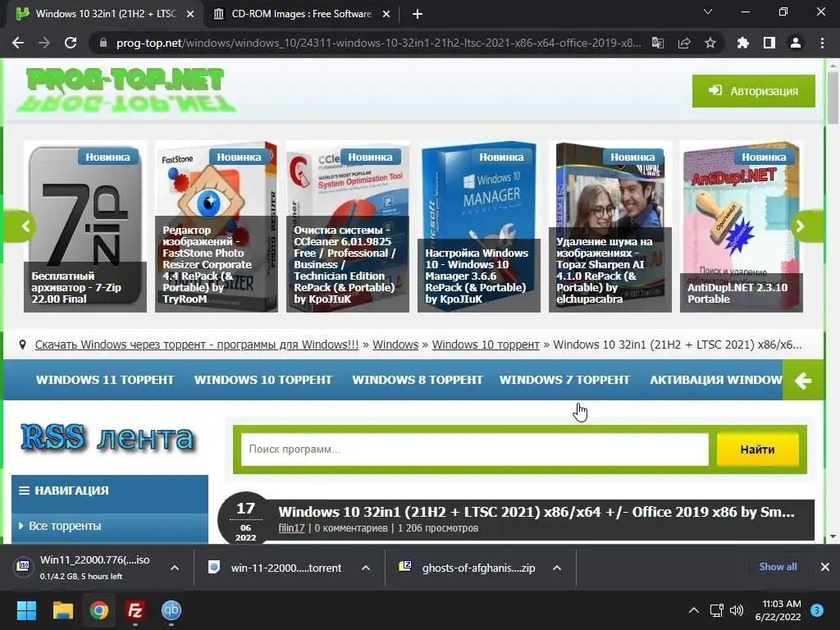840x630 pixels.
Task: Open File Explorer from taskbar
Action: [x=62, y=610]
